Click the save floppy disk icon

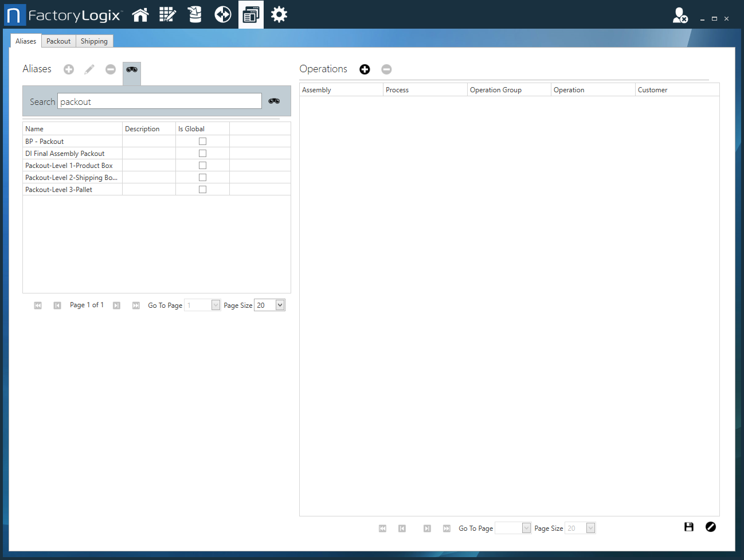[689, 527]
